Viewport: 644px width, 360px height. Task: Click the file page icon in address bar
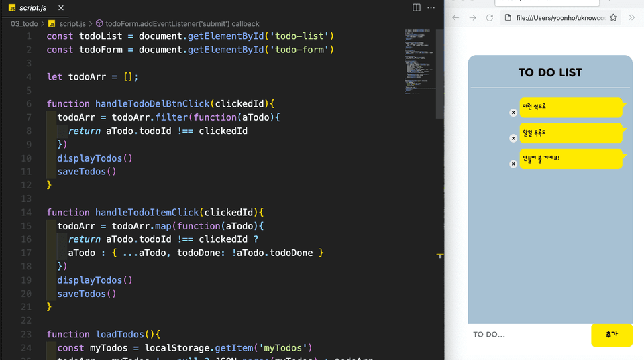pos(508,17)
